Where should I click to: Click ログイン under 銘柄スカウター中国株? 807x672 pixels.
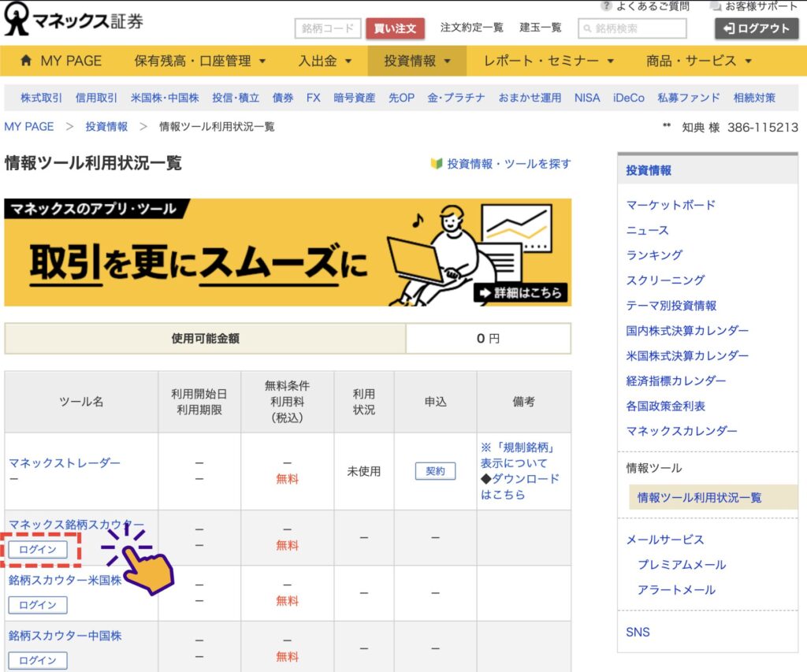pyautogui.click(x=38, y=661)
